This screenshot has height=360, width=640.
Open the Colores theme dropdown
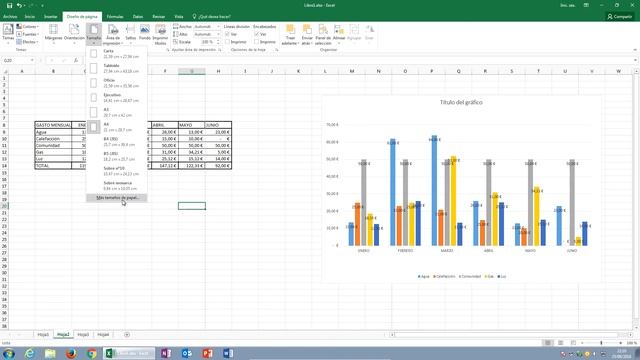click(x=28, y=27)
